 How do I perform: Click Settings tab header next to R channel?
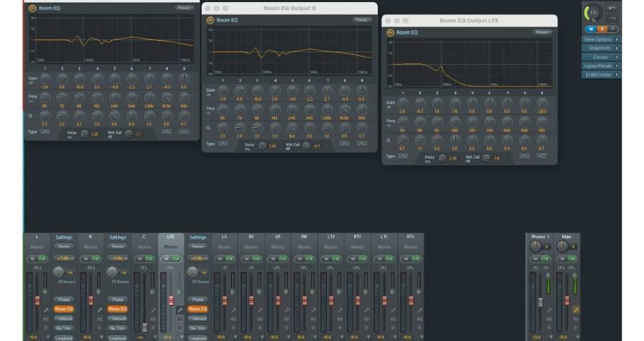pyautogui.click(x=117, y=237)
